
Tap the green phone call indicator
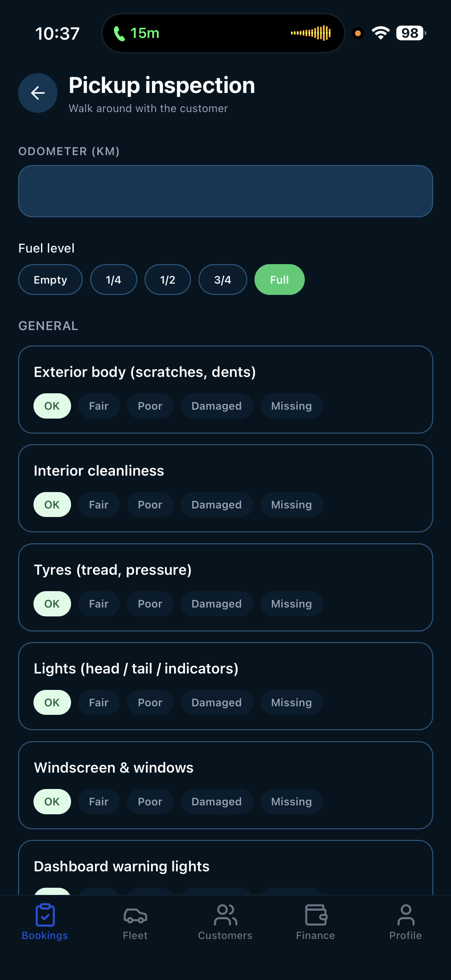pyautogui.click(x=119, y=33)
